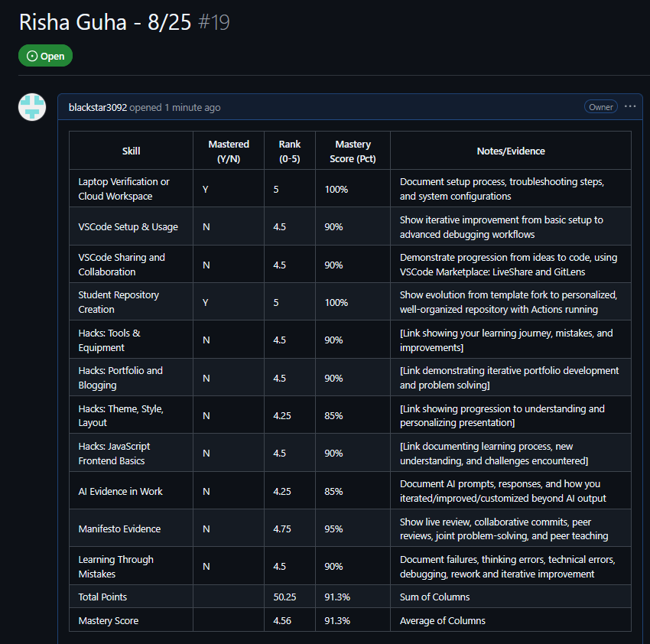Click the 'Manifesto Evidence' skill cell
Screen dimensions: 650x644
[119, 529]
